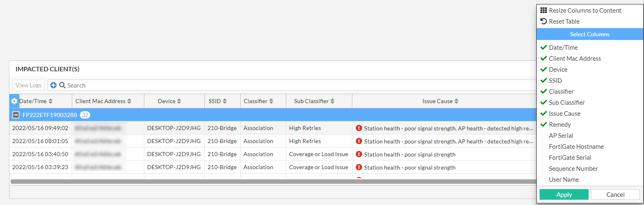Image resolution: width=644 pixels, height=205 pixels.
Task: Uncheck the SSID column option
Action: click(555, 81)
